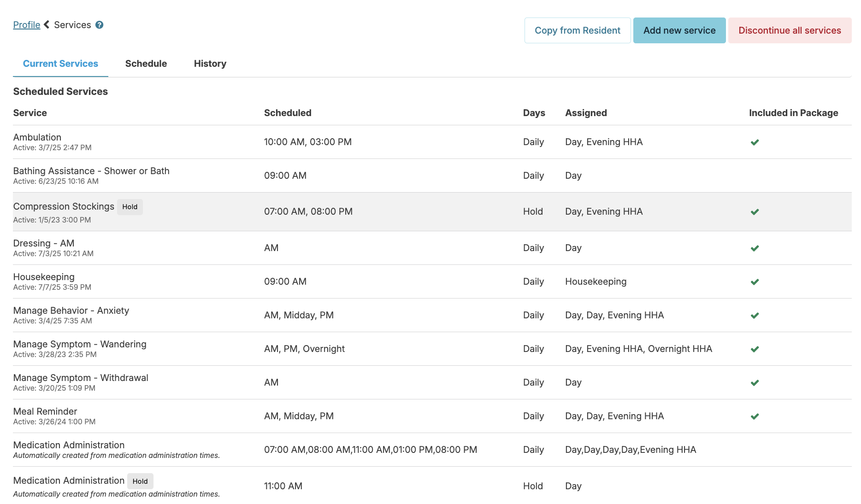This screenshot has height=504, width=861.
Task: Click the Hold badge on Medication Administration
Action: pyautogui.click(x=140, y=481)
